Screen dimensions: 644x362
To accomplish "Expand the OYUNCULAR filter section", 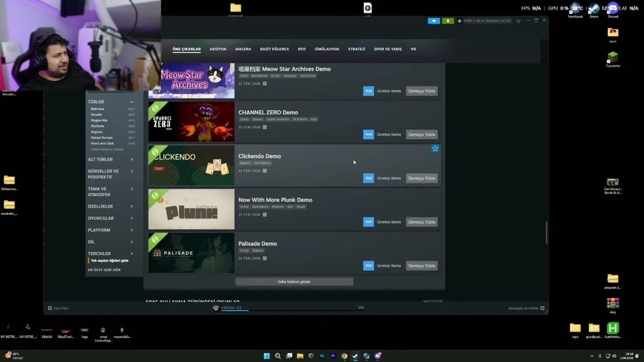I will (x=132, y=218).
